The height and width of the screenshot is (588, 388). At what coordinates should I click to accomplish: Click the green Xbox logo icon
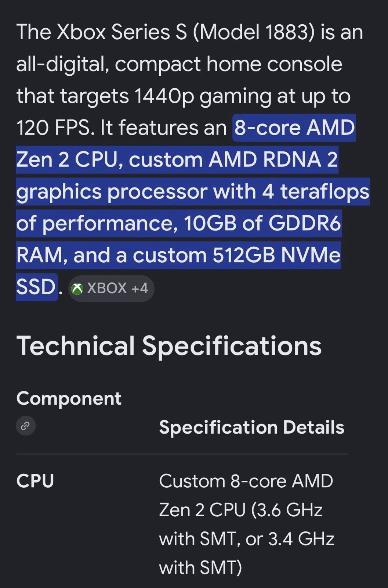click(77, 289)
